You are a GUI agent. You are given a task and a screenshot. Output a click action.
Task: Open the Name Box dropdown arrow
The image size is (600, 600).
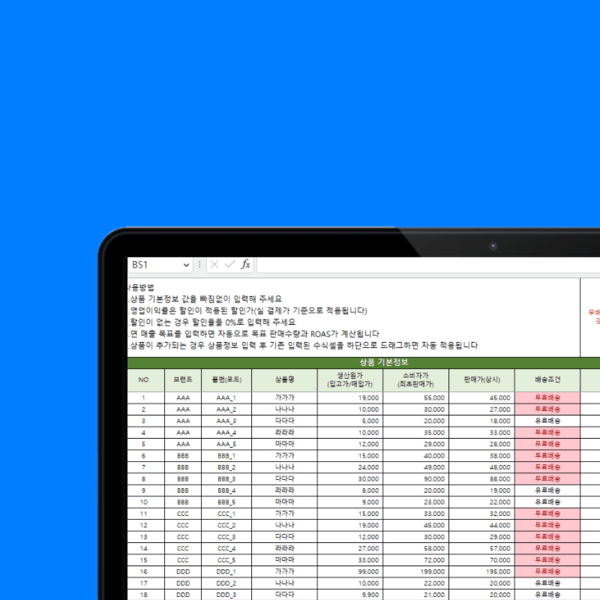186,265
